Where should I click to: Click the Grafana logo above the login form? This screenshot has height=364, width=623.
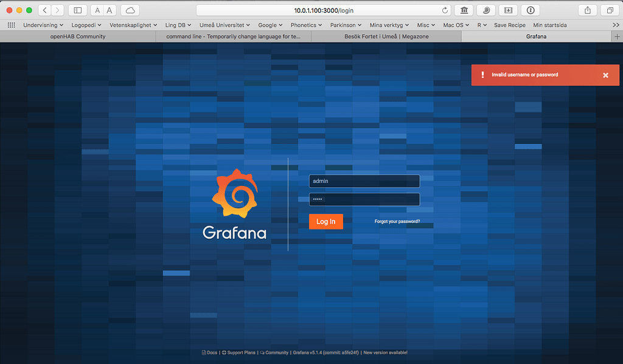(234, 193)
